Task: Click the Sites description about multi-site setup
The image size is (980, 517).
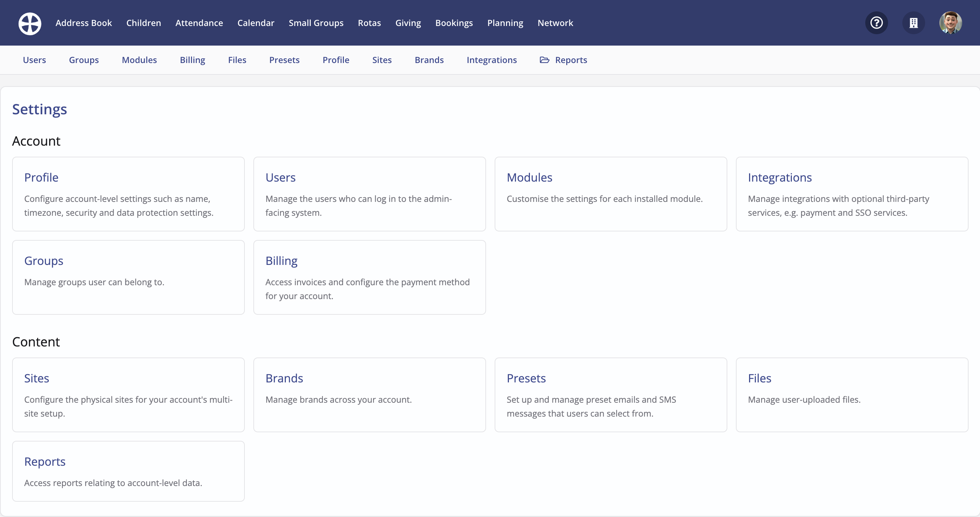Action: click(x=128, y=406)
